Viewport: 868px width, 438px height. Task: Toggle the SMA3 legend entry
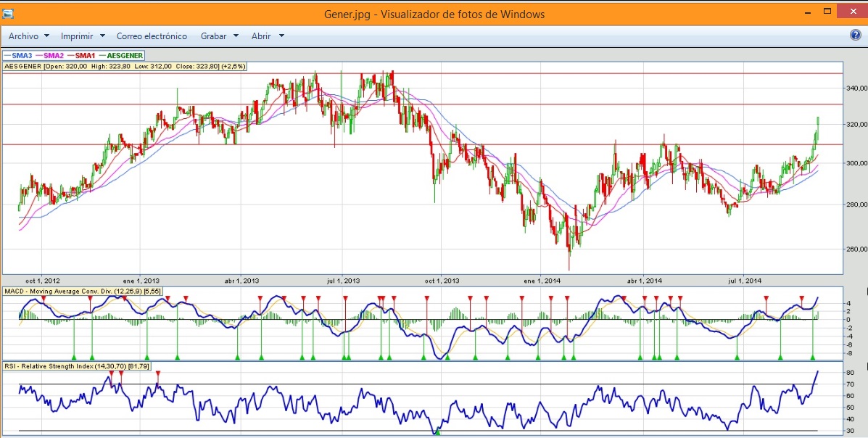[19, 55]
